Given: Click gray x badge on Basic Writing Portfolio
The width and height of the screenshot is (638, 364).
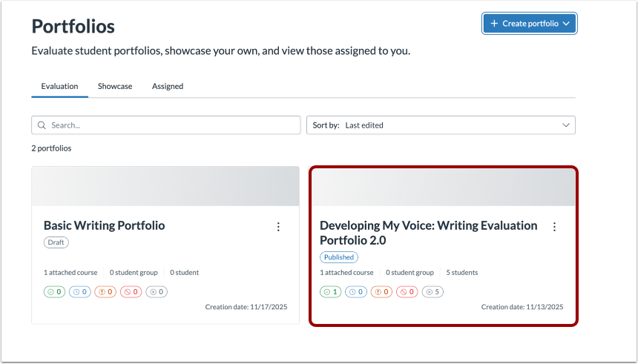Looking at the screenshot, I should tap(157, 291).
